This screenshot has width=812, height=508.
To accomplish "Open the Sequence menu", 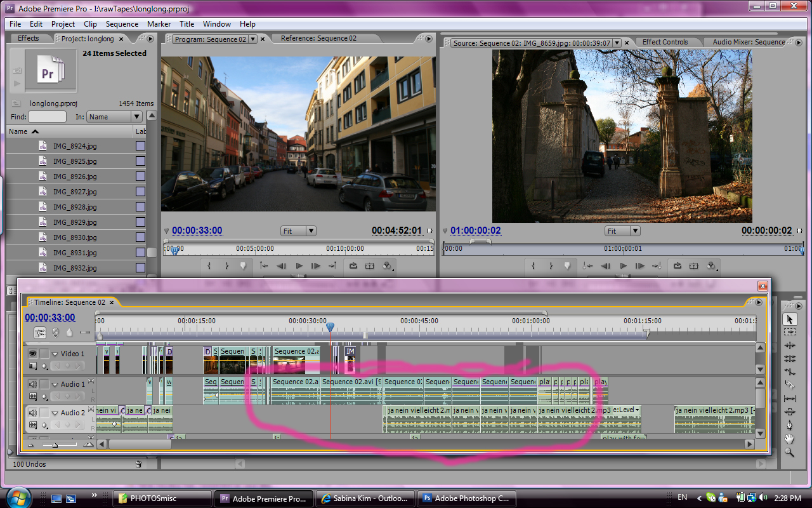I will (x=122, y=24).
